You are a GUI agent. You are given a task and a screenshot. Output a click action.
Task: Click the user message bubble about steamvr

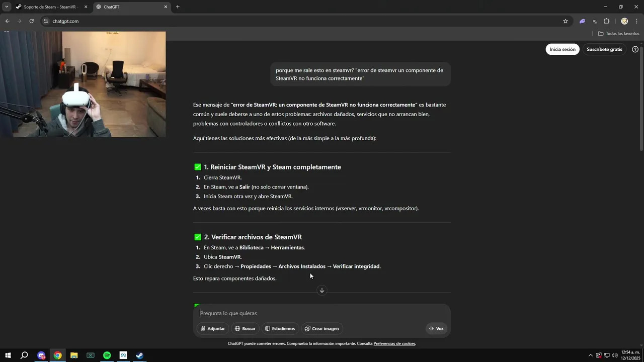(360, 74)
